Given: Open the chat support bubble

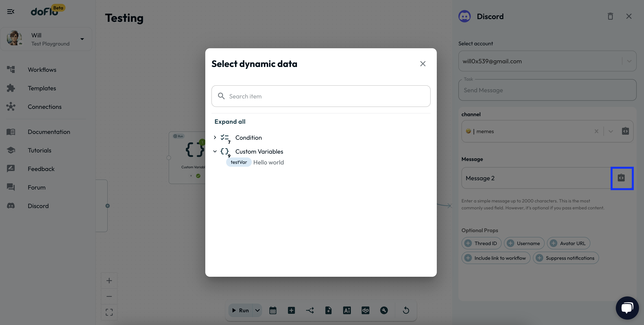Looking at the screenshot, I should 627,308.
